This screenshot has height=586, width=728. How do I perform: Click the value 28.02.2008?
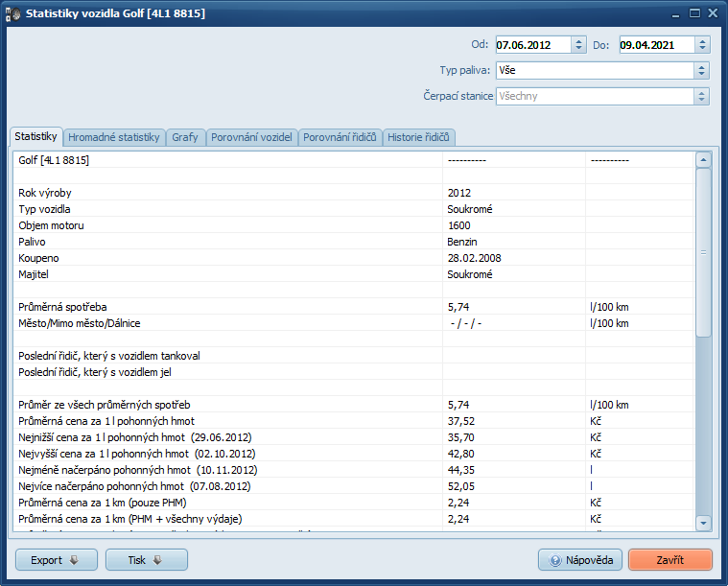coord(474,258)
